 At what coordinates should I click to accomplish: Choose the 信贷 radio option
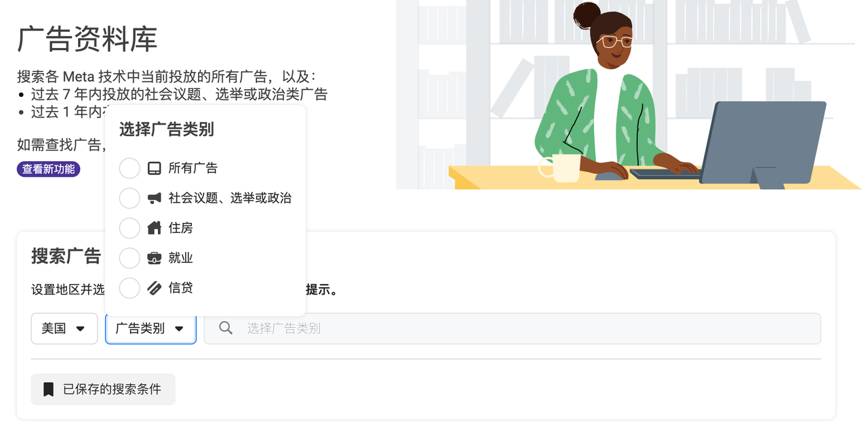130,288
